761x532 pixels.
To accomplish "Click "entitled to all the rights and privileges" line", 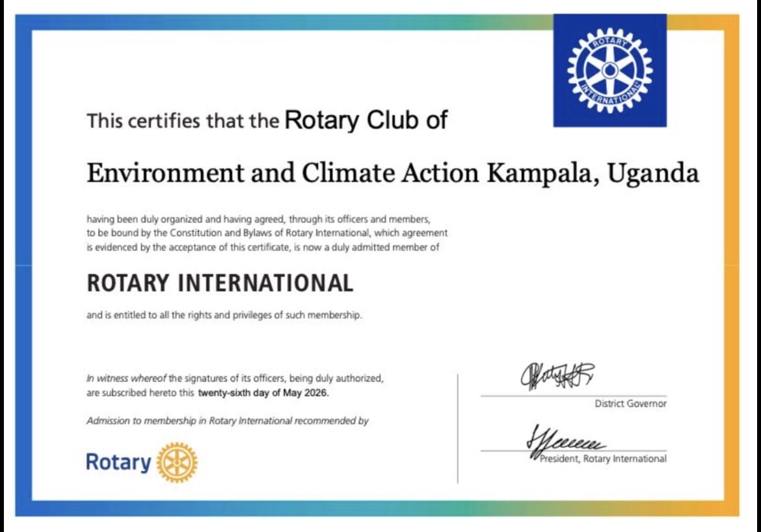I will 224,315.
